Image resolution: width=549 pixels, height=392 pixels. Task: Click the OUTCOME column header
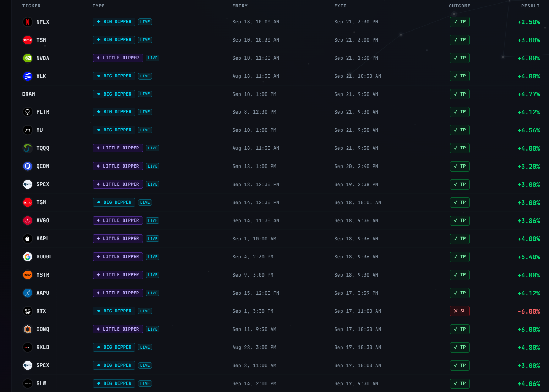(460, 6)
